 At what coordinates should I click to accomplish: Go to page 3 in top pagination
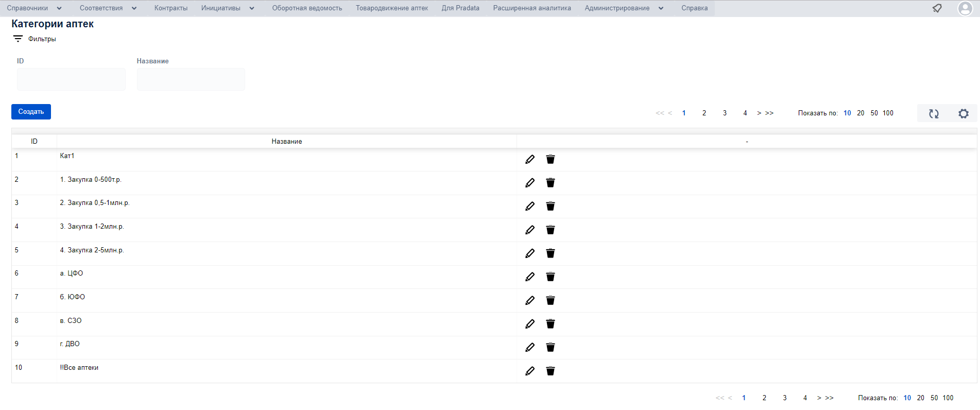click(x=725, y=113)
